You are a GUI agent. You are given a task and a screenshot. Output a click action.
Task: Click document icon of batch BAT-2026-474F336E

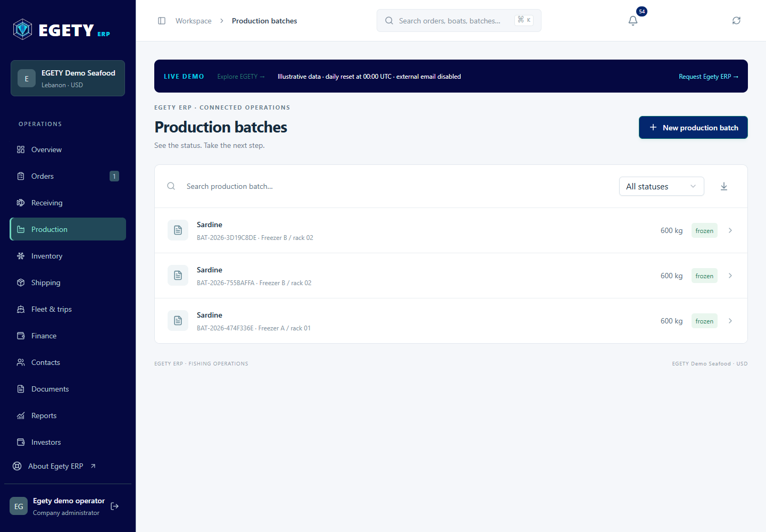pos(178,321)
